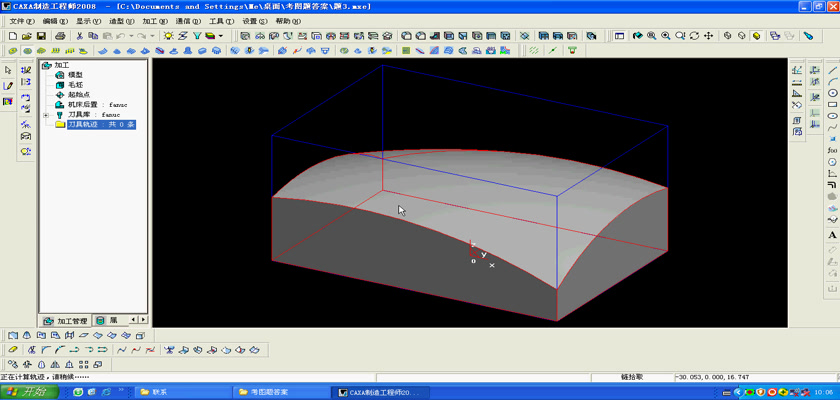Screen dimensions: 840x400
Task: Select the line drawing tool
Action: pyautogui.click(x=832, y=70)
